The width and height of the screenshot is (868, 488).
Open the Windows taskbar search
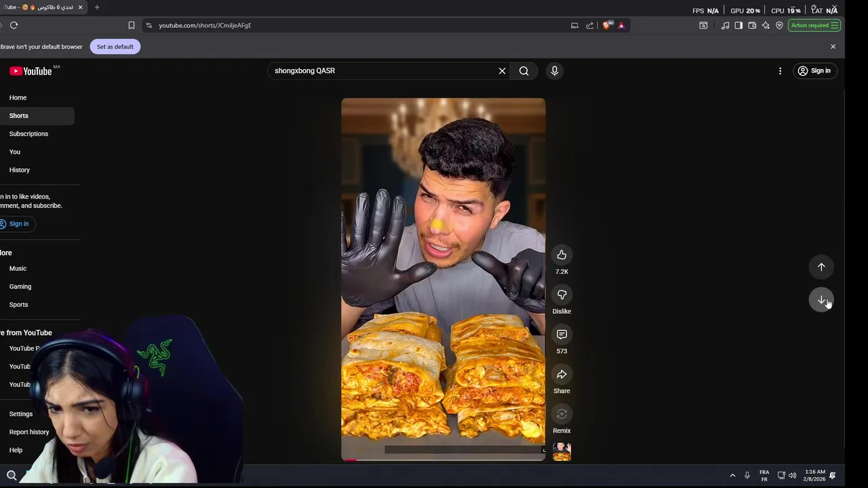tap(12, 476)
